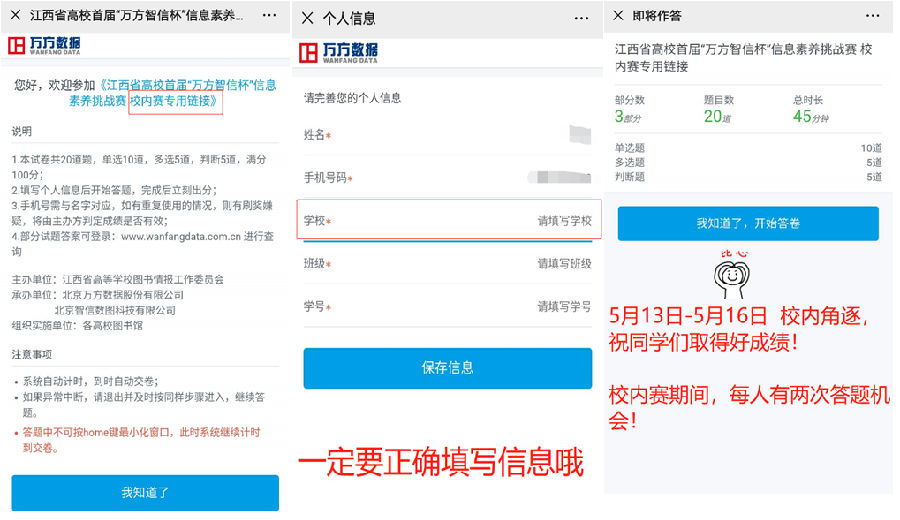
Task: Click the 主办单位 organizer line
Action: pyautogui.click(x=118, y=280)
